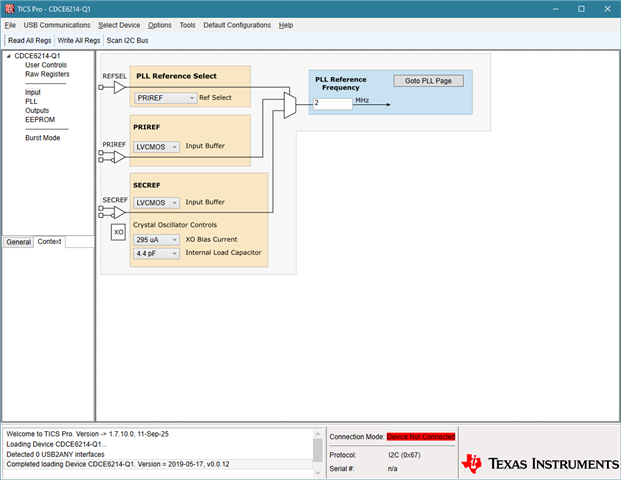Image resolution: width=621 pixels, height=480 pixels.
Task: Click the log panel scroll up arrow
Action: [x=318, y=434]
